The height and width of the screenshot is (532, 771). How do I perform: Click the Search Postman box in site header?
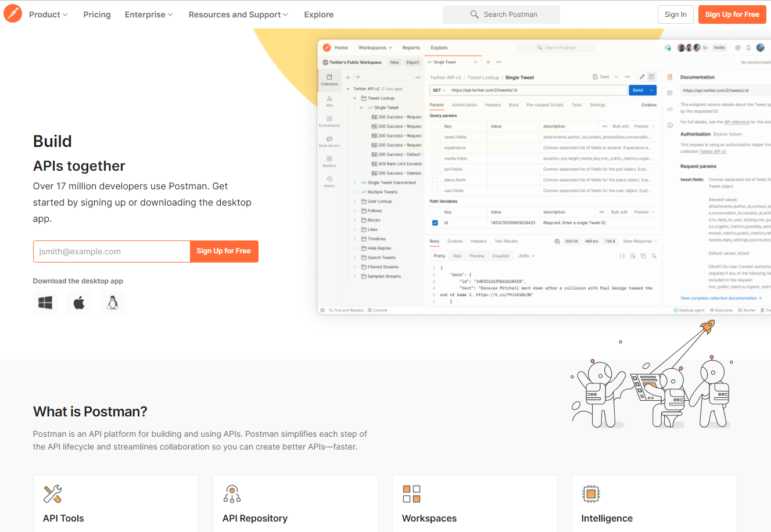501,15
